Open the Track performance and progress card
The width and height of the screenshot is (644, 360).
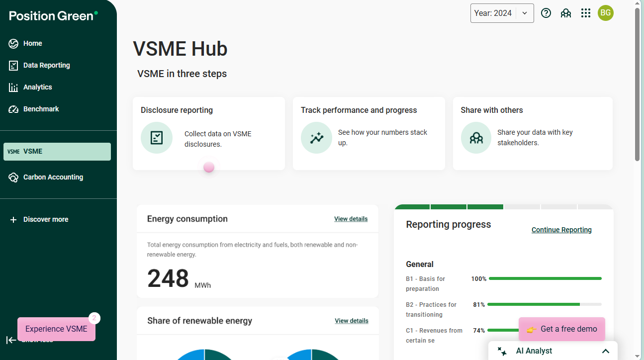(x=369, y=134)
